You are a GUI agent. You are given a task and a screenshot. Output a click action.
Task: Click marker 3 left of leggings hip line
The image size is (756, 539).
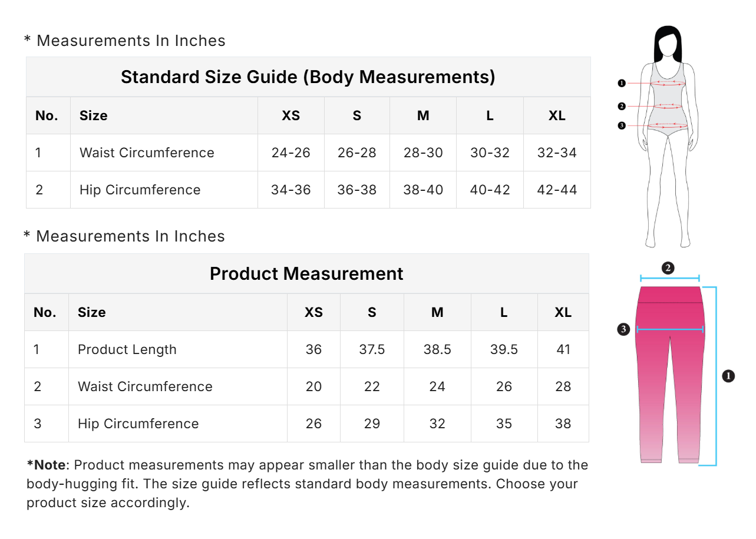click(x=624, y=329)
